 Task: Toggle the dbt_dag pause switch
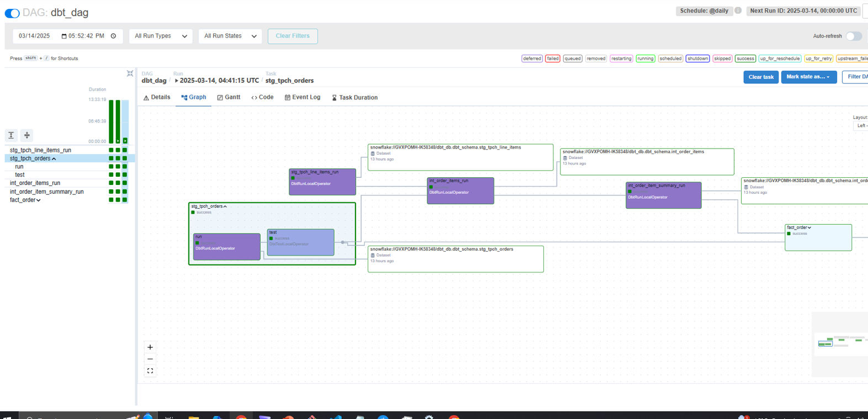point(12,13)
